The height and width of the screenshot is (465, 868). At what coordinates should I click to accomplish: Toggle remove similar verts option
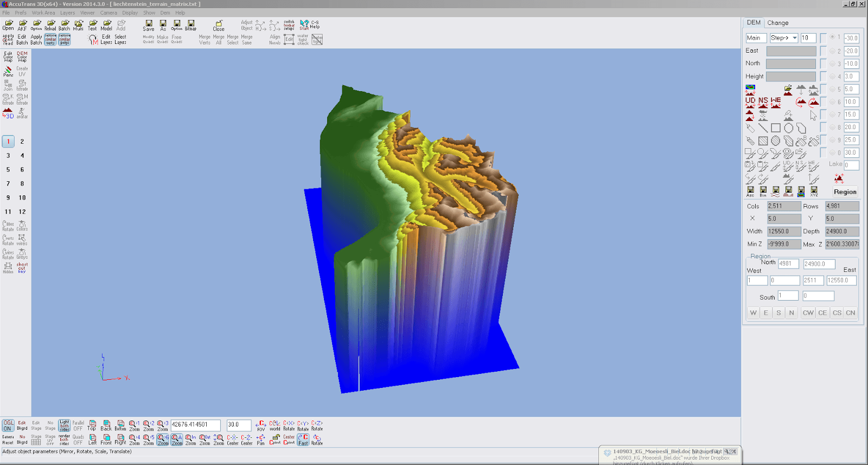click(x=50, y=39)
